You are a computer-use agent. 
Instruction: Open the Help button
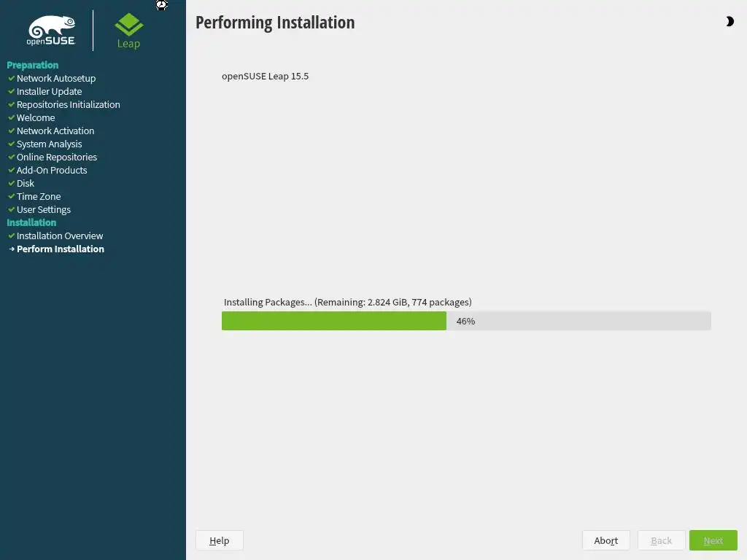click(x=219, y=540)
